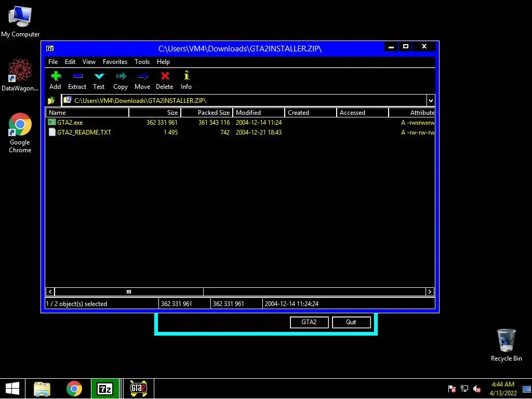Open the Windows Start button
The width and height of the screenshot is (532, 399).
pos(12,389)
